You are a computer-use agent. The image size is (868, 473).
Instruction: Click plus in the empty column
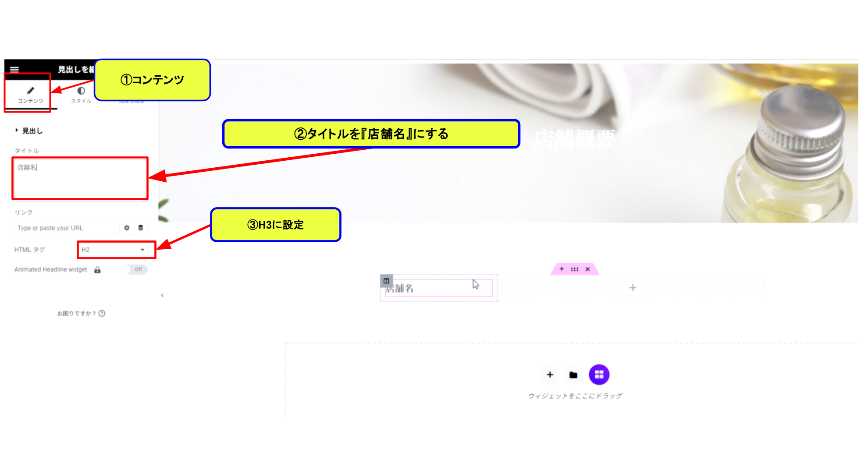click(x=633, y=288)
